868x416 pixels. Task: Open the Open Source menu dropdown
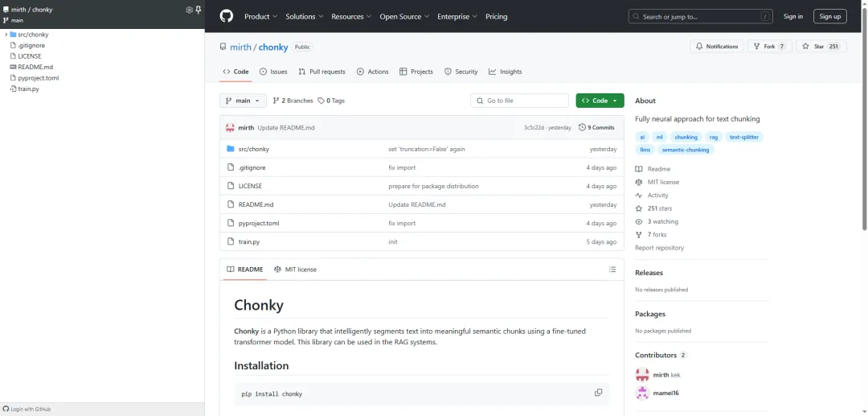pos(404,17)
